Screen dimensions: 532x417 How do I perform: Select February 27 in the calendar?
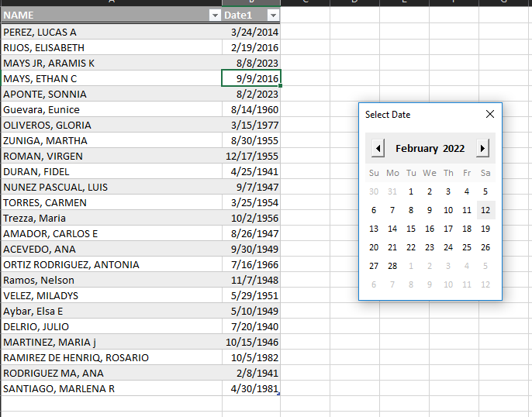tap(374, 266)
